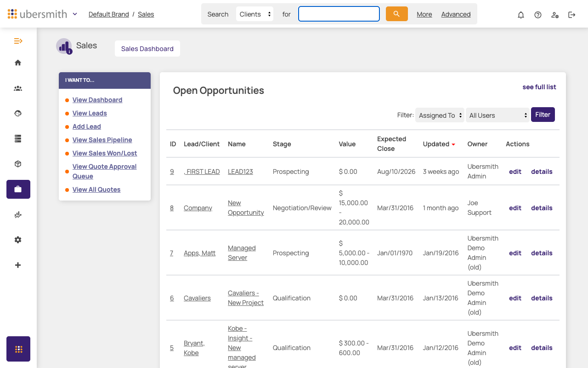
Task: Click the Default Brand breadcrumb
Action: (109, 14)
